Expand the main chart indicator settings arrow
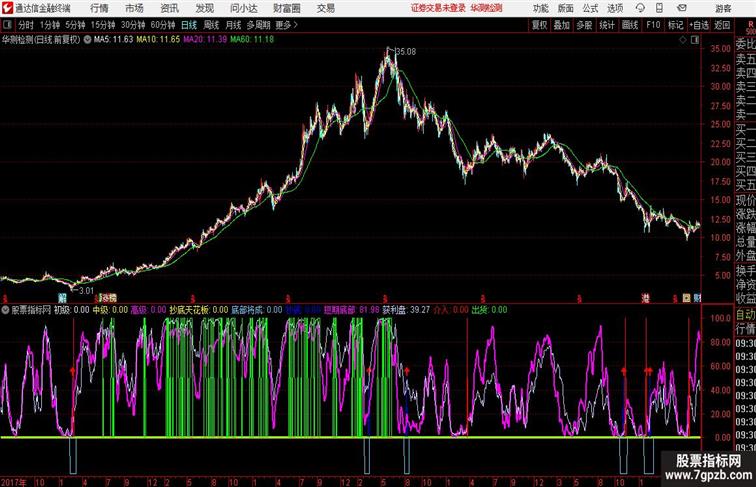The height and width of the screenshot is (487, 756). pyautogui.click(x=87, y=40)
